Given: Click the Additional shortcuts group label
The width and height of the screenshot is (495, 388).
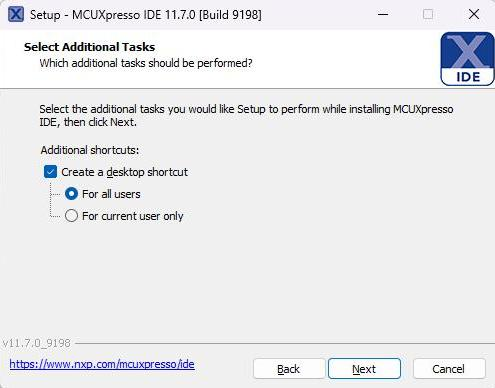Looking at the screenshot, I should pyautogui.click(x=90, y=150).
